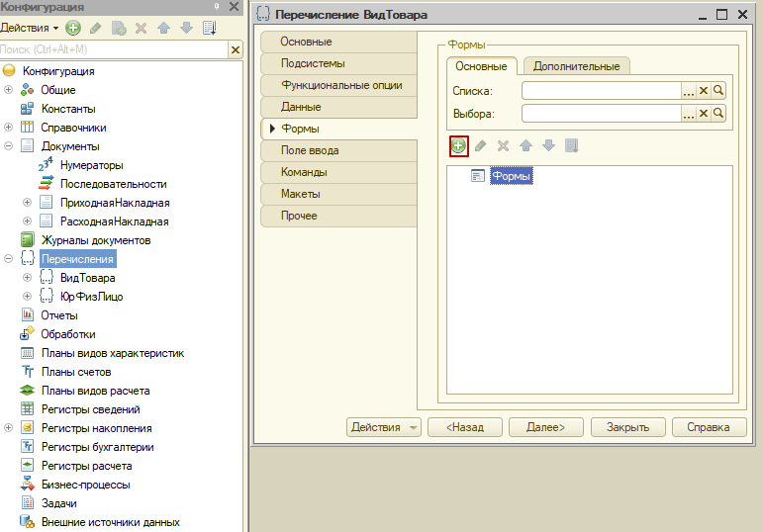Clear the configuration search field

pos(236,49)
